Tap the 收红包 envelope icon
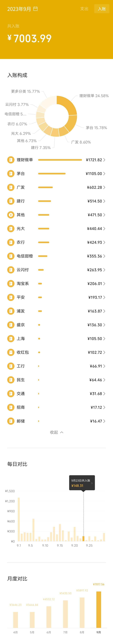113x644 pixels. click(x=11, y=352)
